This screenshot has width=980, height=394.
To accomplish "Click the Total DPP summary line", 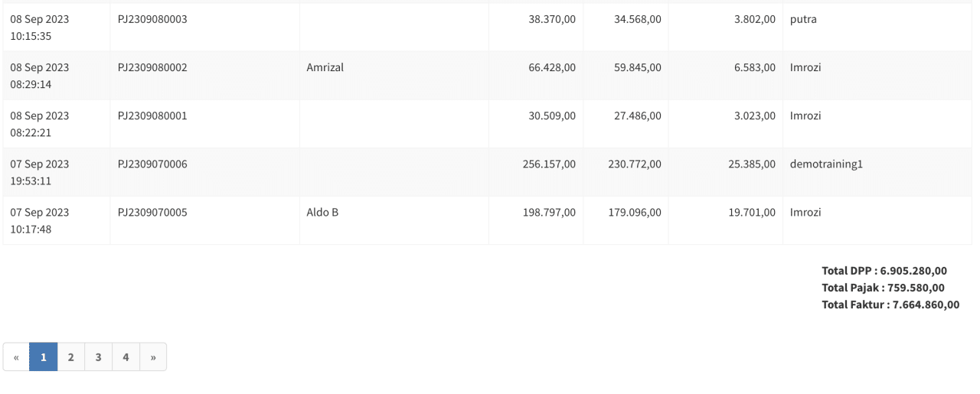I will pos(884,270).
